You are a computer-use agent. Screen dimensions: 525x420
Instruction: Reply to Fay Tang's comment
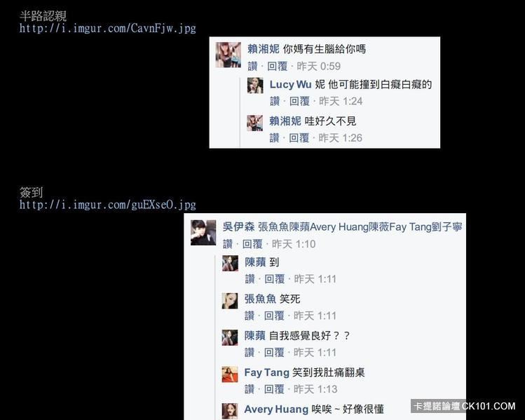point(274,389)
